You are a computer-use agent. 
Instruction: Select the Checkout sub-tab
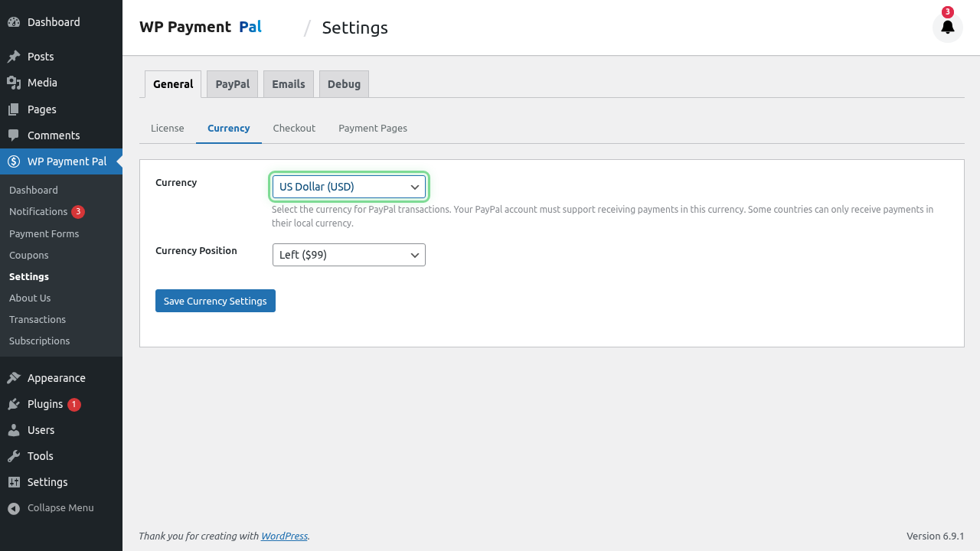tap(294, 128)
